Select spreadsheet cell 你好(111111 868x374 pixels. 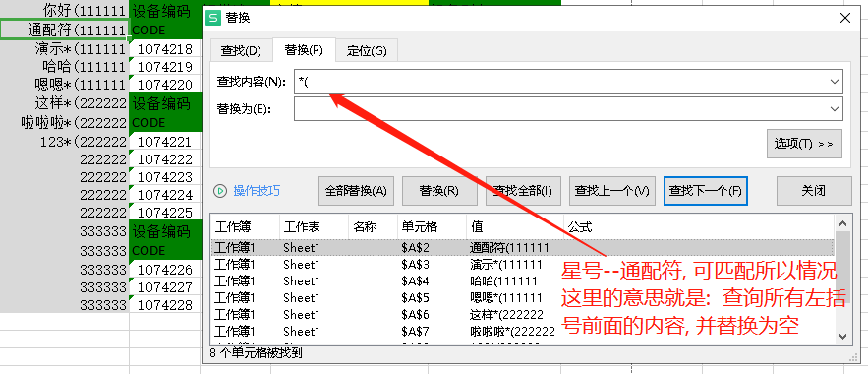64,10
